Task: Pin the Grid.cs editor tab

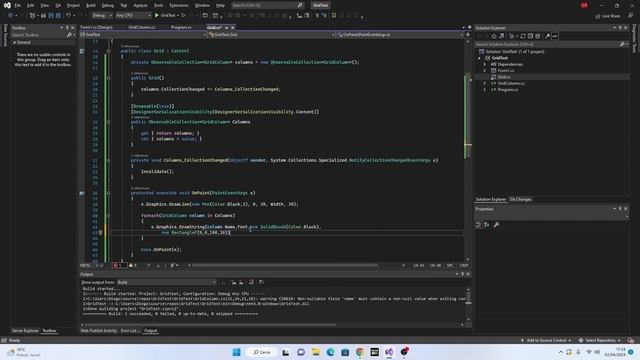Action: coord(227,27)
